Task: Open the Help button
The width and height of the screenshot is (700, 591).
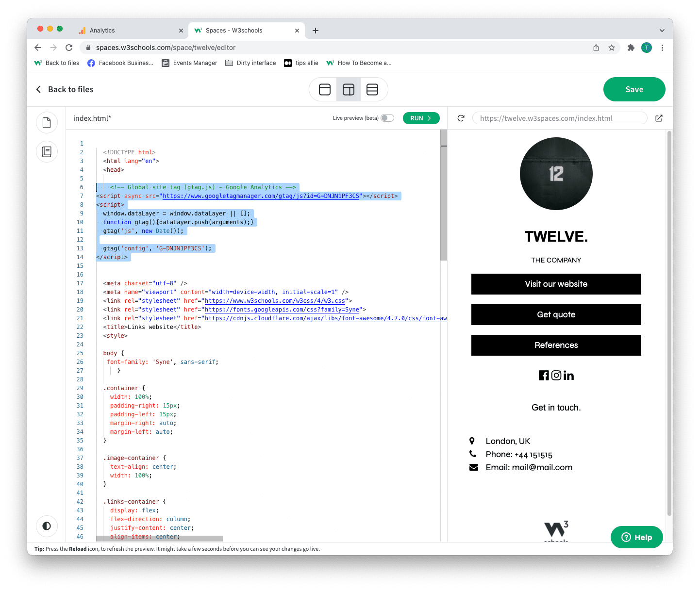Action: coord(636,537)
